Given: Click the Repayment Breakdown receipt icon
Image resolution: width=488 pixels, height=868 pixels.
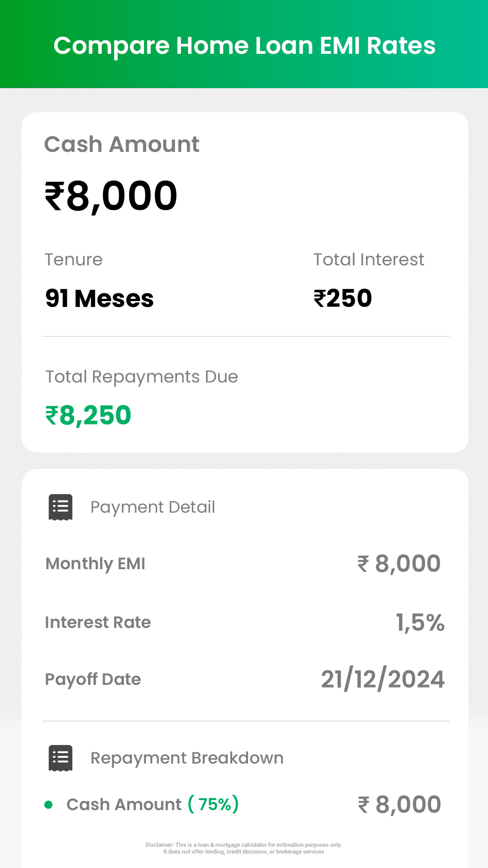Looking at the screenshot, I should pos(61,758).
